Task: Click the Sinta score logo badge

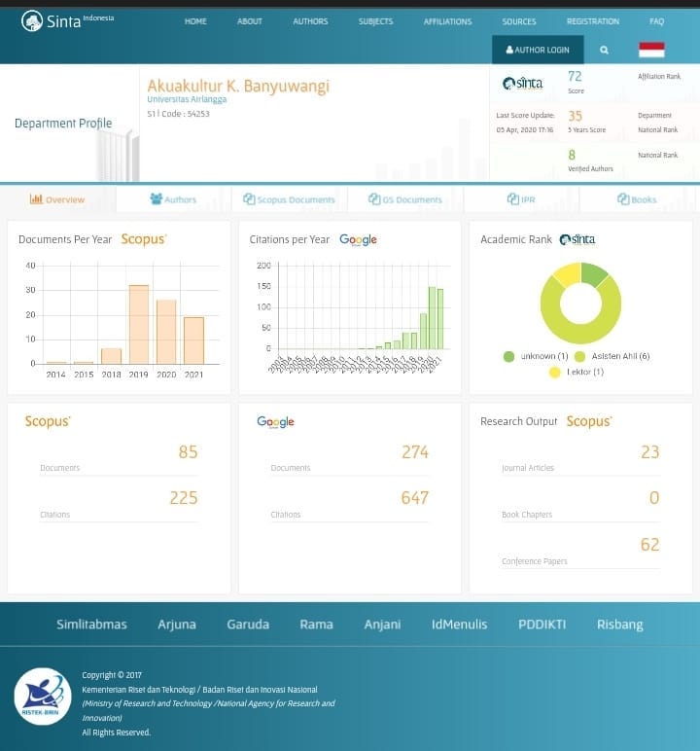Action: pyautogui.click(x=522, y=84)
